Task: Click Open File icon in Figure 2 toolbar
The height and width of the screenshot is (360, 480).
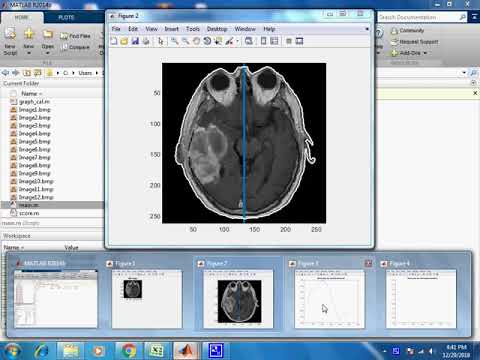Action: coord(124,41)
